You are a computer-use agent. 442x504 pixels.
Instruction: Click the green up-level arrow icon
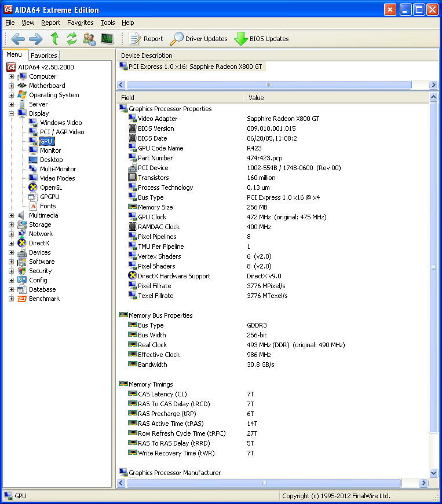[54, 39]
